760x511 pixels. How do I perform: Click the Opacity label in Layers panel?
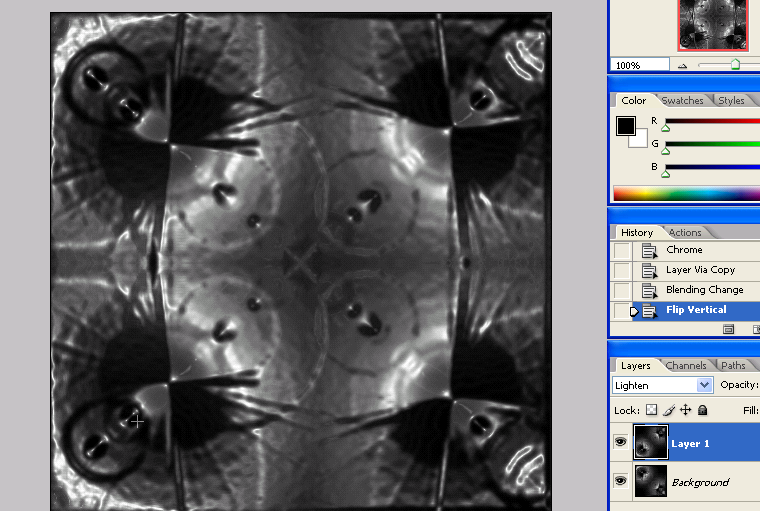[x=740, y=385]
